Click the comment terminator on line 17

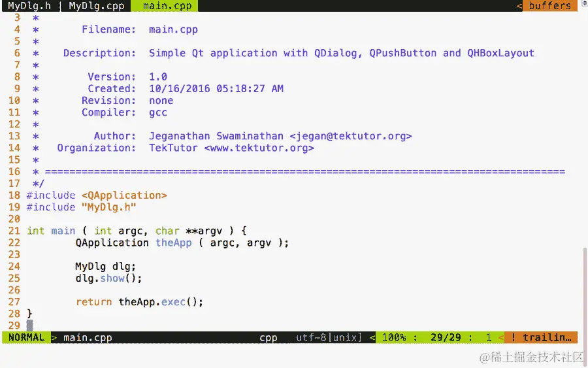(39, 184)
